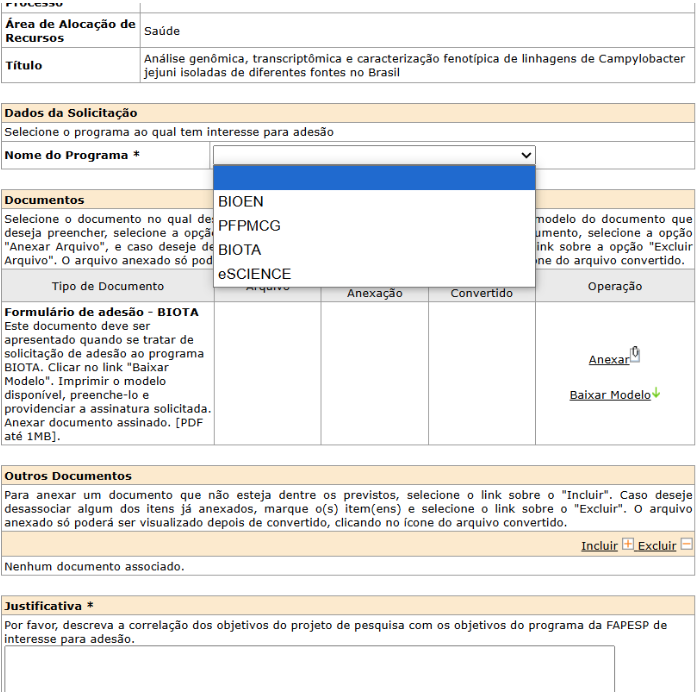696x694 pixels.
Task: Select the Incluir link in Outros Documentos
Action: (x=599, y=546)
